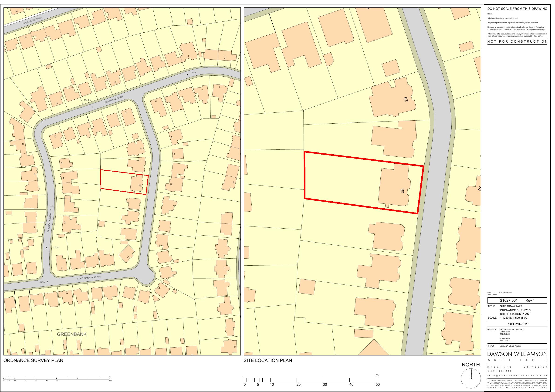Image resolution: width=555 pixels, height=392 pixels.
Task: Click the Greenbank Gardens road label
Action: coord(89,278)
